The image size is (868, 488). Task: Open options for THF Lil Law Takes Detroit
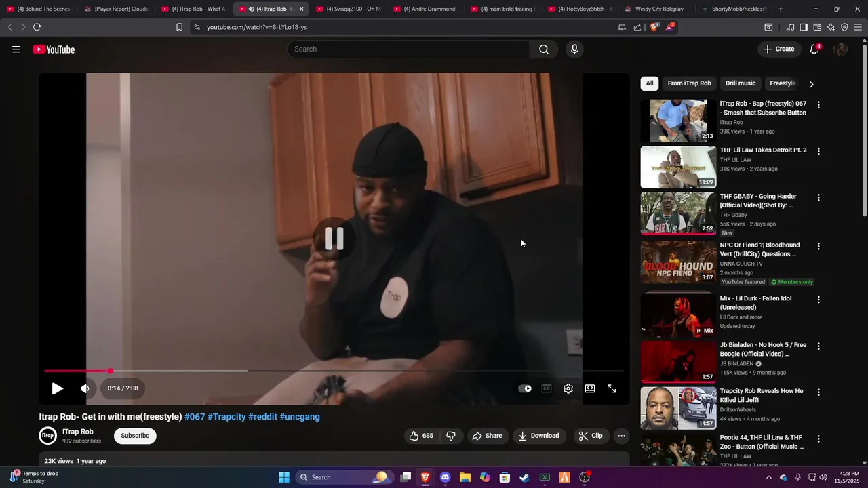[818, 151]
